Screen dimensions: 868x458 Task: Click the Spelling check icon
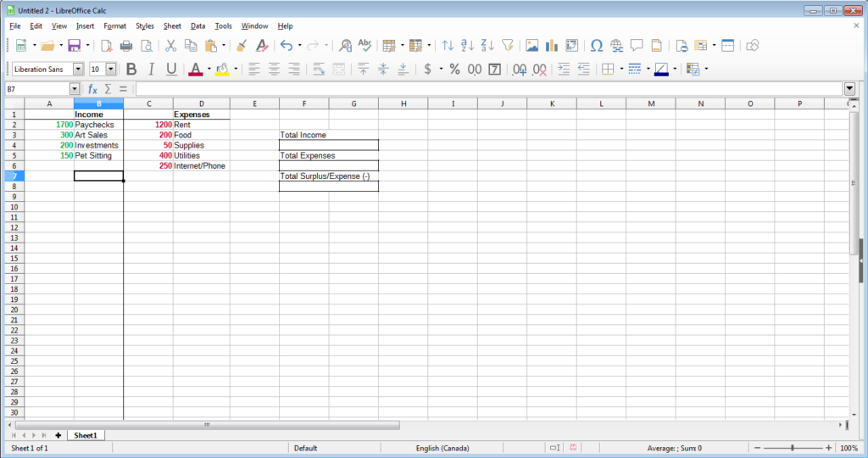click(365, 45)
